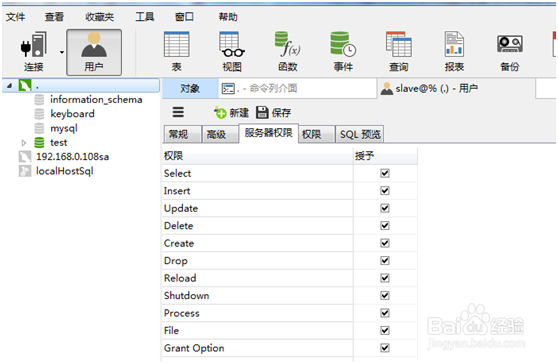
Task: Click the keyboard database icon
Action: (40, 114)
